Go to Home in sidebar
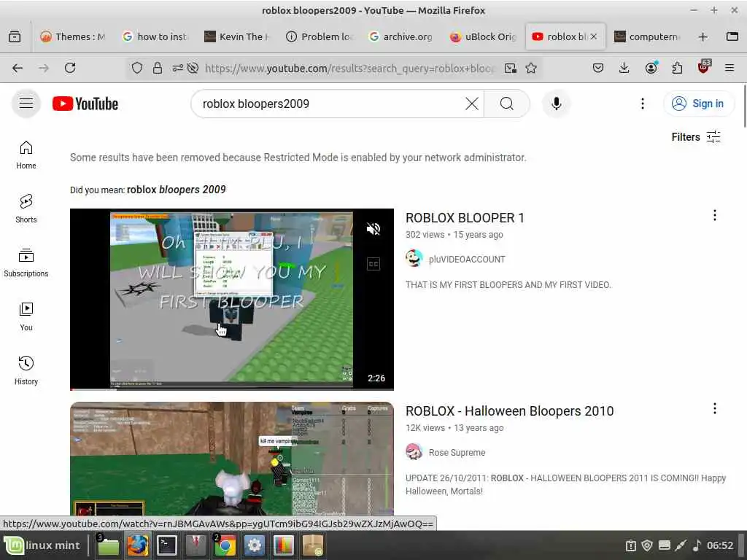The height and width of the screenshot is (560, 747). (26, 155)
